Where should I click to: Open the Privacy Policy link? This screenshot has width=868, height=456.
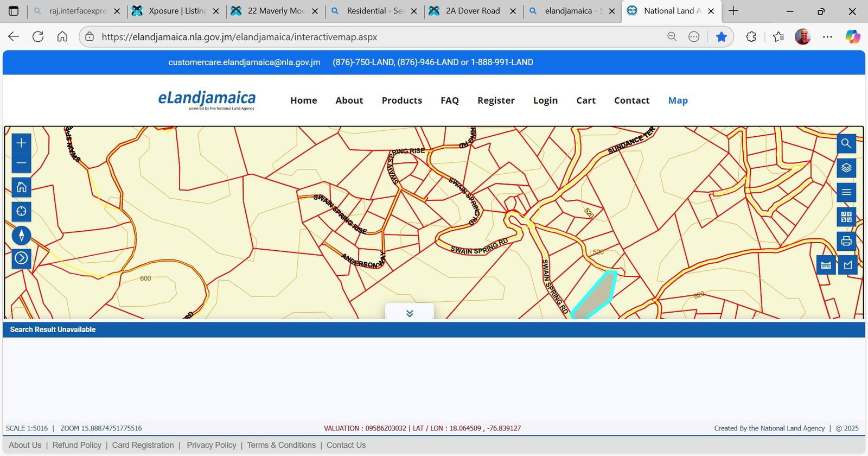[x=211, y=445]
